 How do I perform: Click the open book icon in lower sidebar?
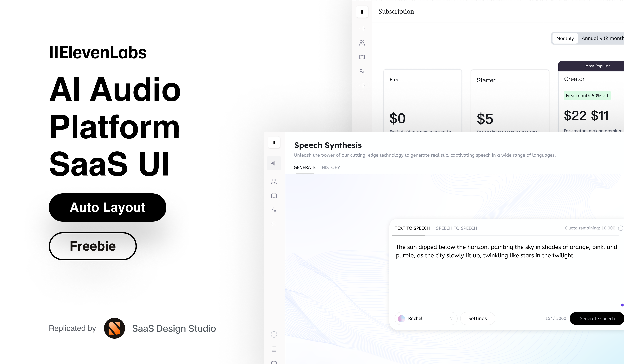coord(274,196)
